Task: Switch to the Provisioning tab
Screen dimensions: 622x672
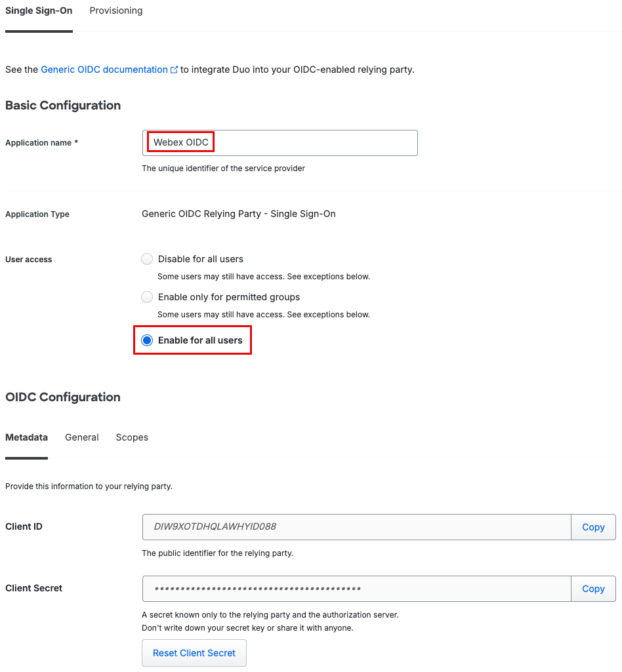Action: [116, 10]
